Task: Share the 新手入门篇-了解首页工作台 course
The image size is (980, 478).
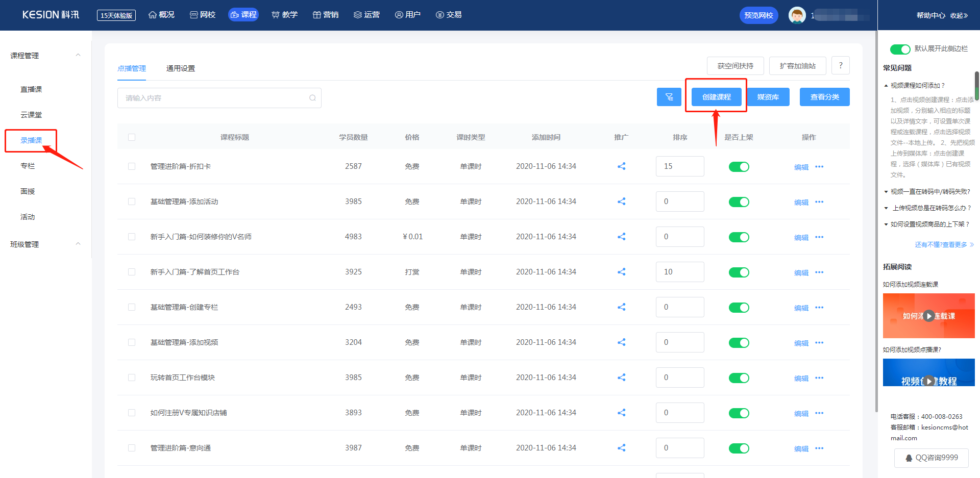Action: pyautogui.click(x=621, y=272)
